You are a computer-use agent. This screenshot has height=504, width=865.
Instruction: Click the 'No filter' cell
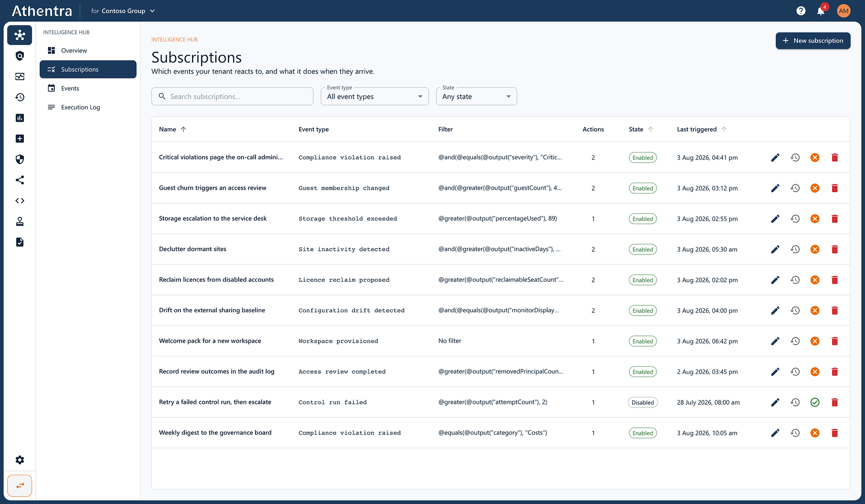tap(449, 341)
